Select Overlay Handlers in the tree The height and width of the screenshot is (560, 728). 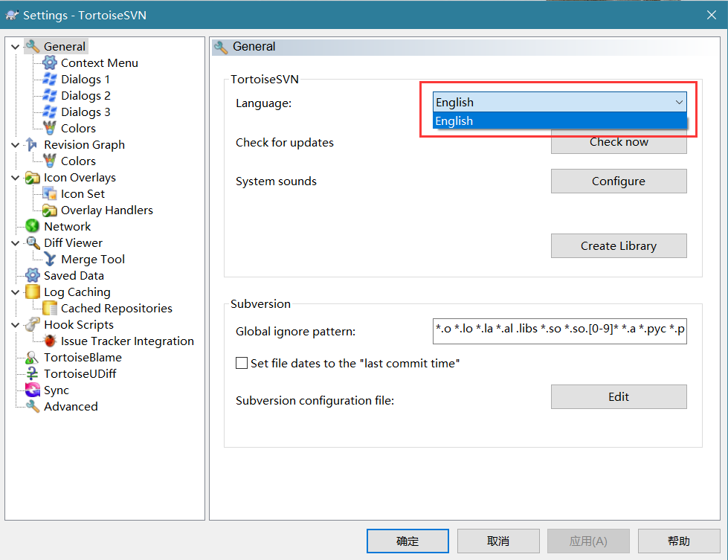pos(107,210)
